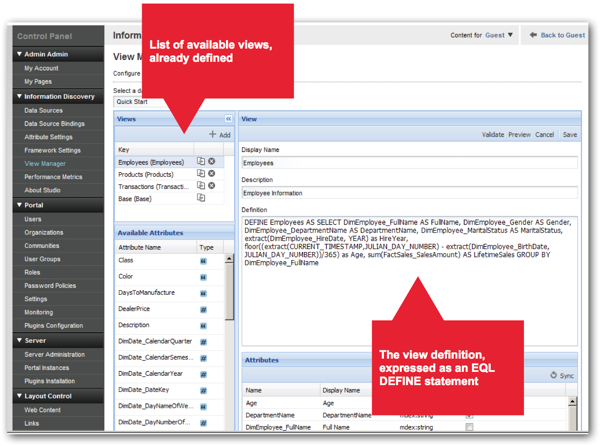Sort by Attribute Name column header
Viewport: 600px width, 446px height.
[x=156, y=247]
